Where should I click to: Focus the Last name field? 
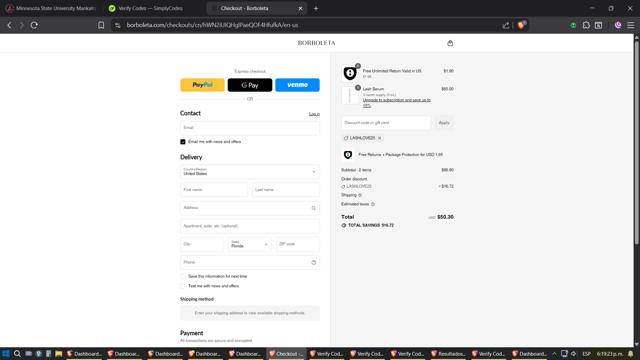click(286, 190)
